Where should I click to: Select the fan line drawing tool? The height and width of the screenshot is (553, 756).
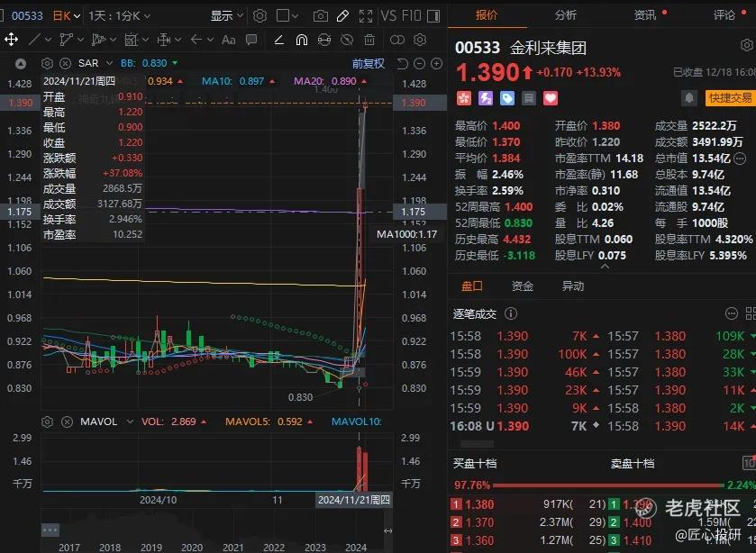point(98,40)
